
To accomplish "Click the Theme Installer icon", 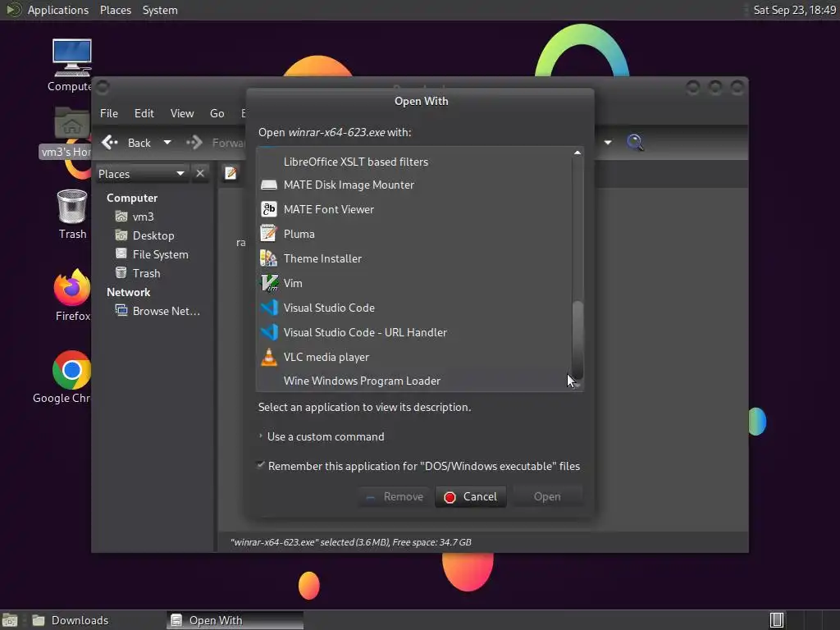I will (x=268, y=258).
